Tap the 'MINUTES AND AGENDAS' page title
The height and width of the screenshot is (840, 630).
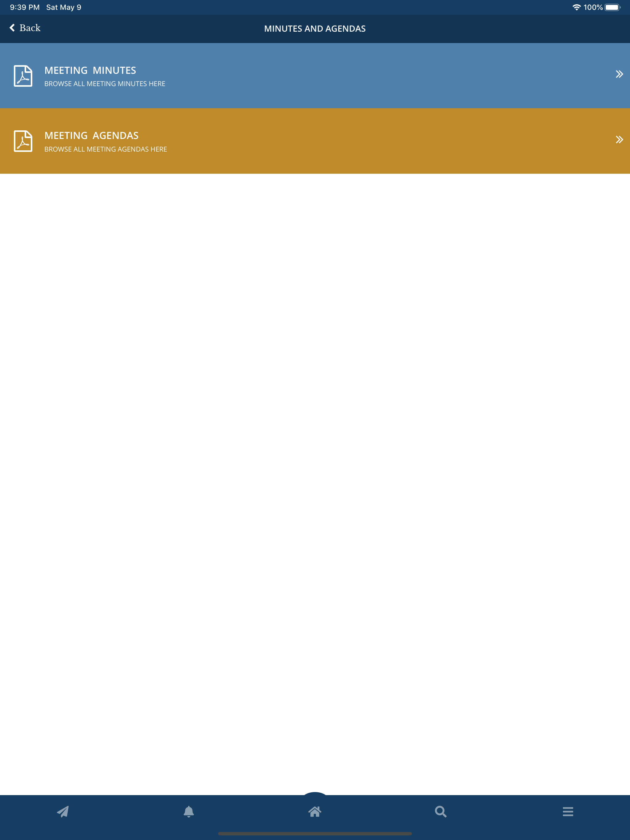(x=315, y=29)
